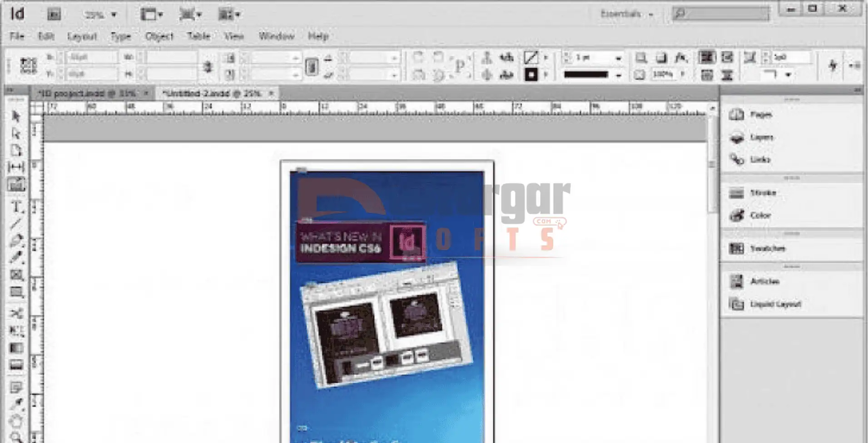
Task: Open the View Options dropdown
Action: [x=151, y=15]
